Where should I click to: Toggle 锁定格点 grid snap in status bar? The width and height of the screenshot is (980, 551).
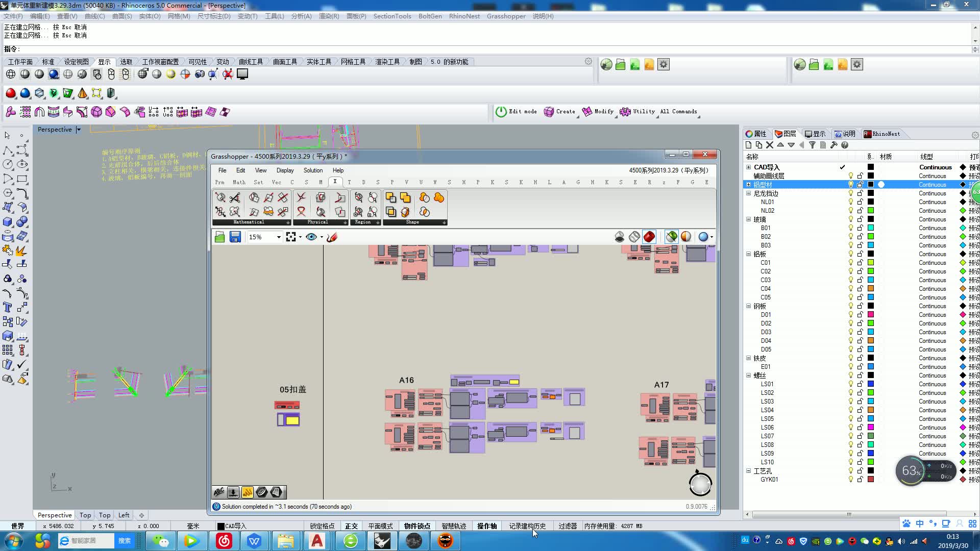(x=322, y=526)
